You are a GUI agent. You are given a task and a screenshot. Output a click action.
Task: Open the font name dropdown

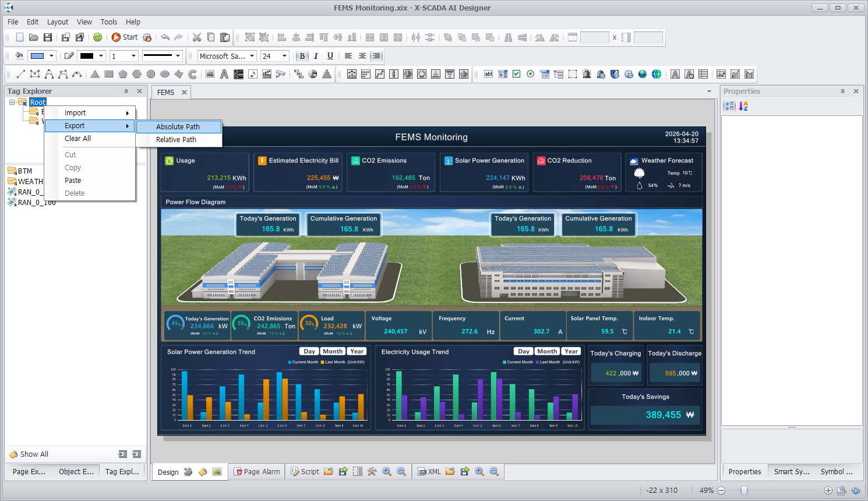(x=252, y=56)
